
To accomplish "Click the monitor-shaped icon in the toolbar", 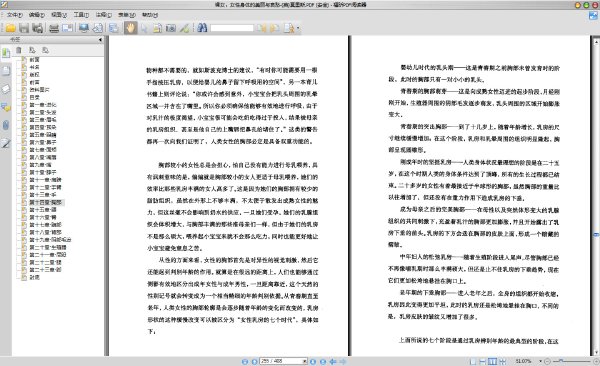I will coord(84,28).
